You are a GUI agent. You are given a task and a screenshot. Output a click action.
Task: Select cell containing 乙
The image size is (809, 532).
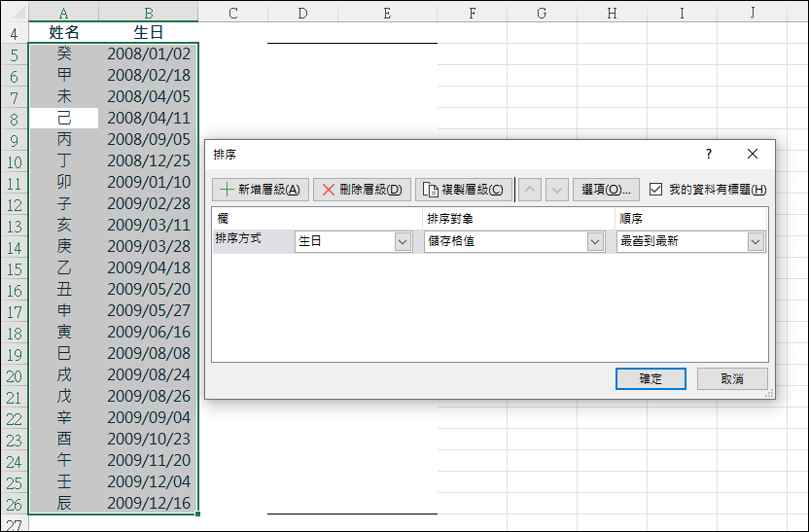(x=63, y=267)
